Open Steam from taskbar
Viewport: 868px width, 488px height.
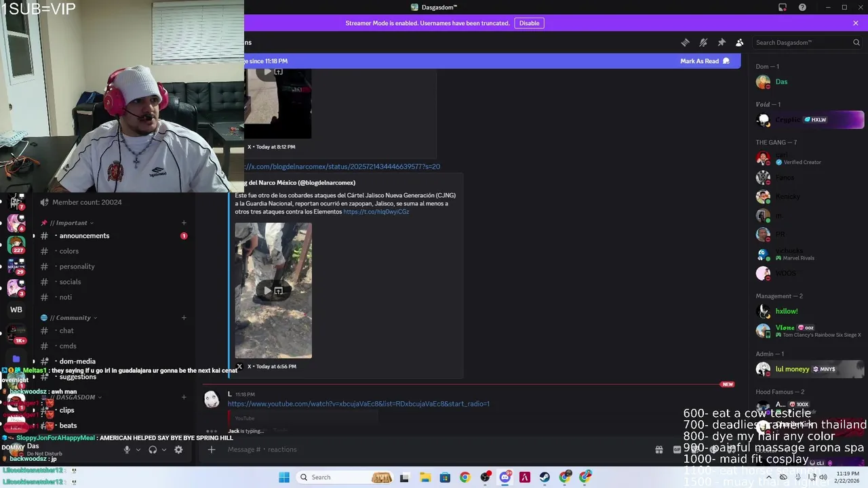(x=545, y=477)
